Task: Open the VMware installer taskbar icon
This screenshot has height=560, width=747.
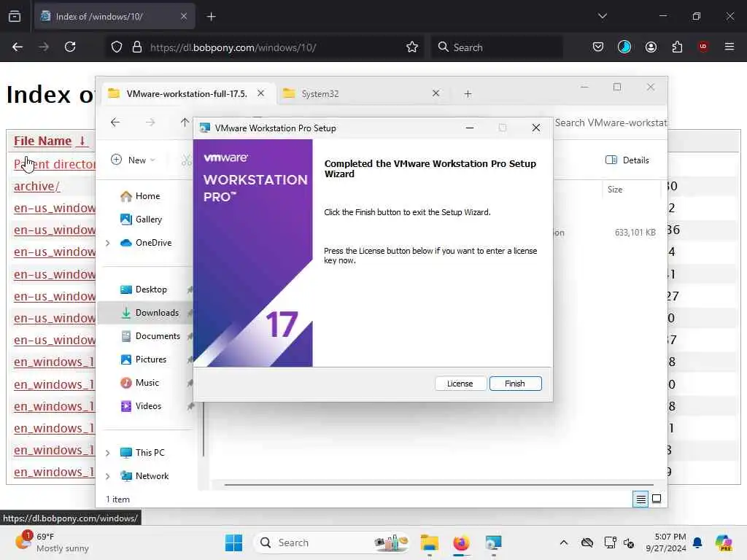Action: pos(494,542)
